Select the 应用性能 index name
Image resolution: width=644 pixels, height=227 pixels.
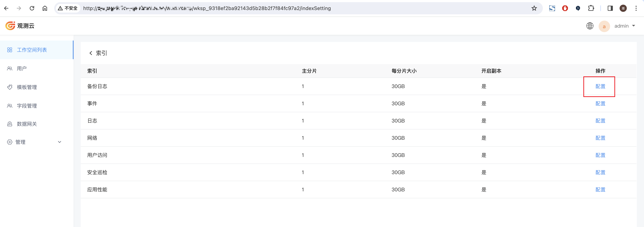97,190
